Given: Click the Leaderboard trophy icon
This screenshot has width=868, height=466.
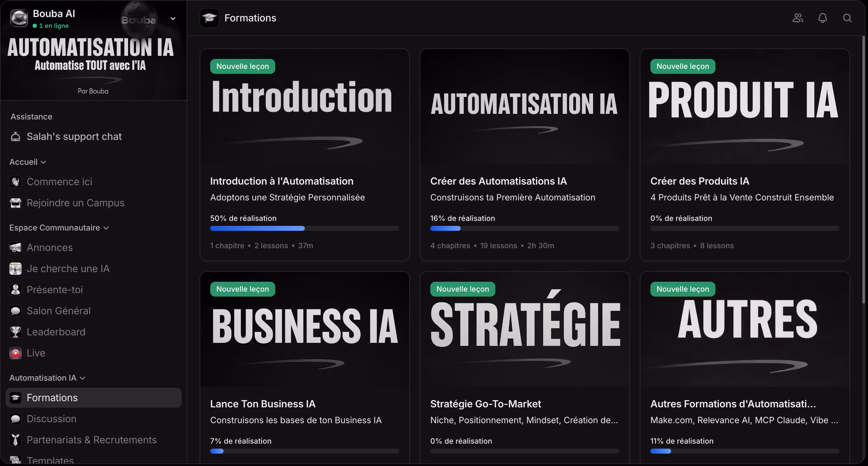Looking at the screenshot, I should point(15,332).
